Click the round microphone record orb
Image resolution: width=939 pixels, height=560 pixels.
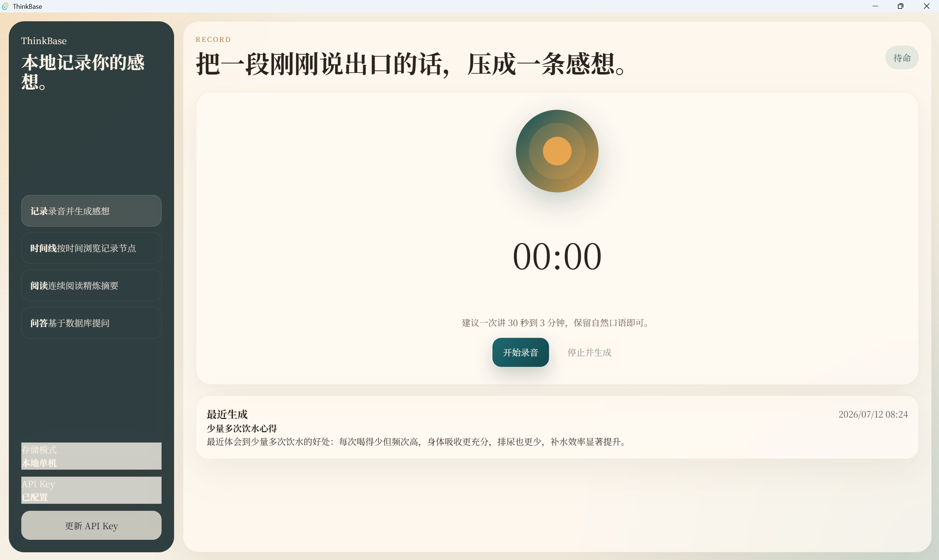pyautogui.click(x=557, y=151)
